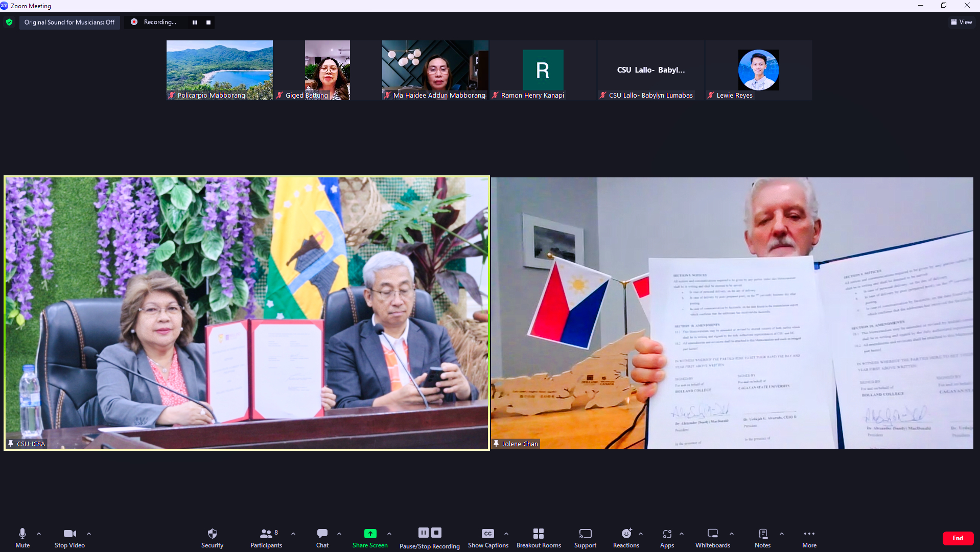This screenshot has width=980, height=552.
Task: Expand audio options arrow next to Mute
Action: [39, 534]
